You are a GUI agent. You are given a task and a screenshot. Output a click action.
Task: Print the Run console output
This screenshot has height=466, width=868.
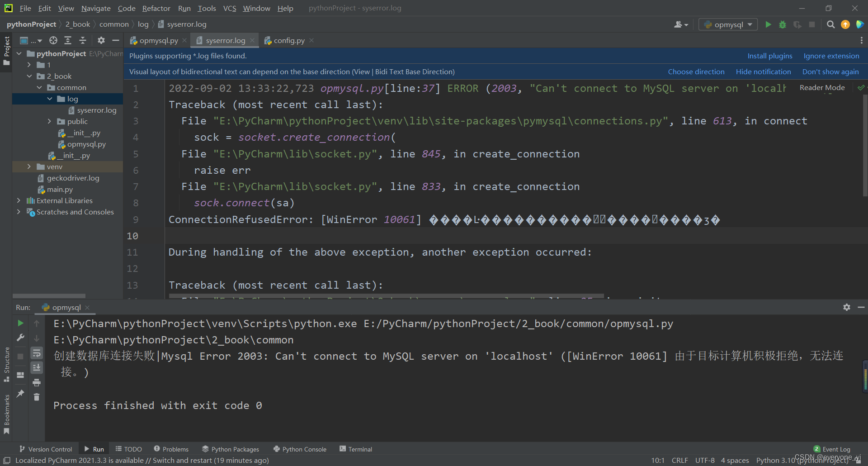(37, 382)
